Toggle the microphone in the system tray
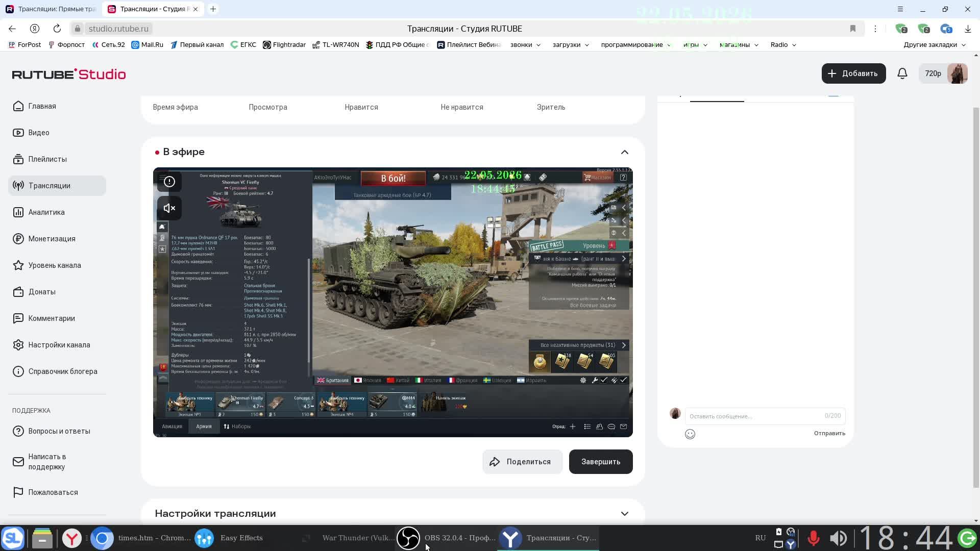The image size is (980, 551). 814,538
